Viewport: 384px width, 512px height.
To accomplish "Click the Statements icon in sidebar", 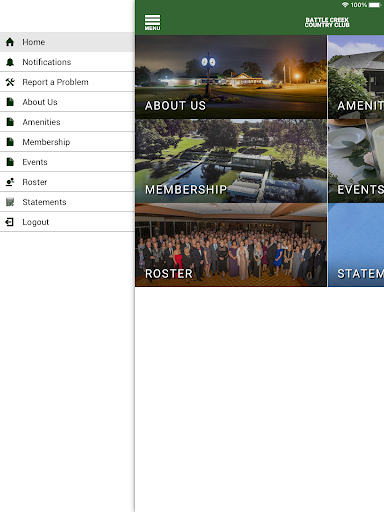I will coord(10,202).
